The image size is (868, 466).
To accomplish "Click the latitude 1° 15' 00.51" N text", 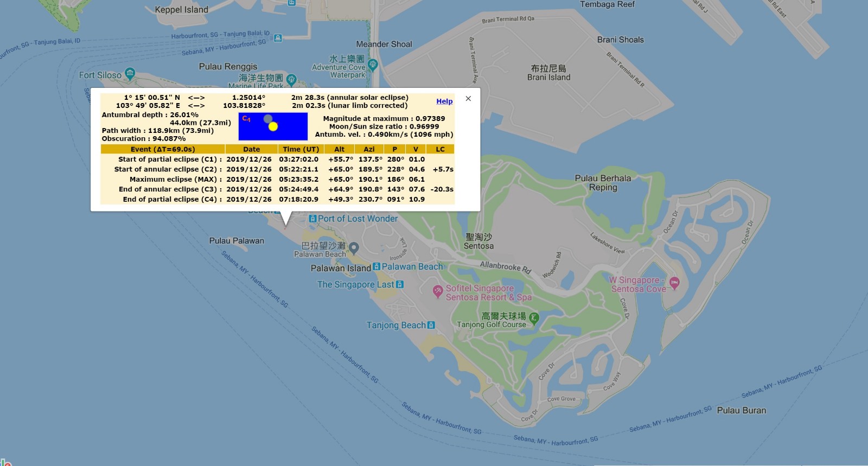I will pyautogui.click(x=152, y=98).
